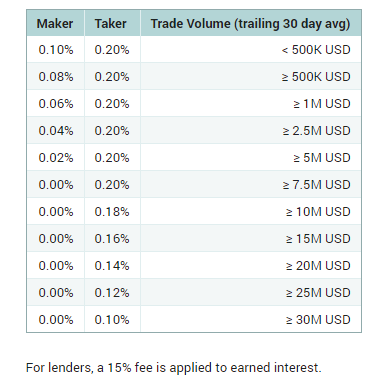Click the 0.14% taker fee cell
This screenshot has width=387, height=388.
(x=112, y=266)
